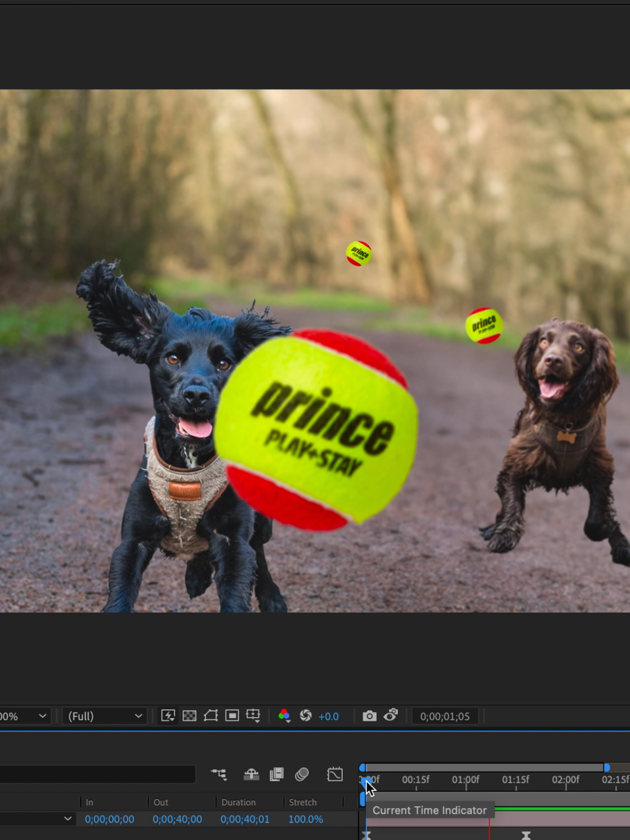This screenshot has width=630, height=840.
Task: Toggle the Transparency Grid button
Action: point(190,716)
